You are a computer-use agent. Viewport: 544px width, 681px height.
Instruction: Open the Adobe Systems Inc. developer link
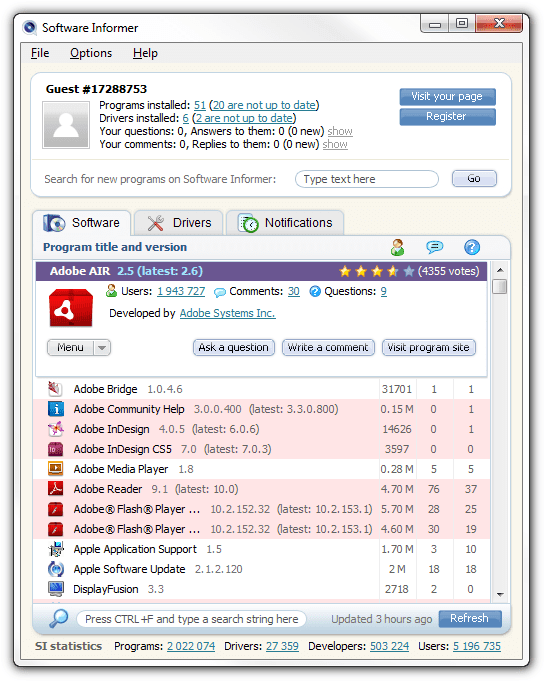[227, 313]
